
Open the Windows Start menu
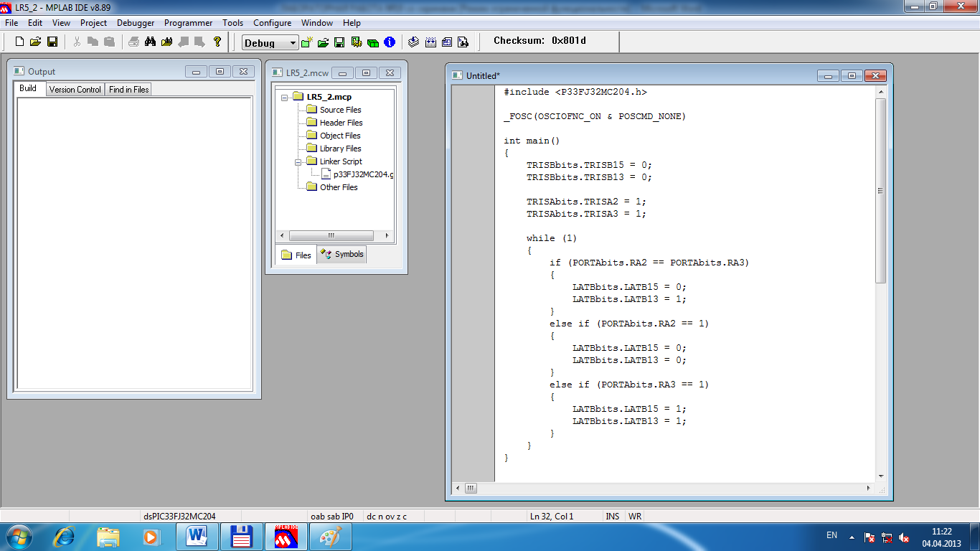pyautogui.click(x=18, y=537)
